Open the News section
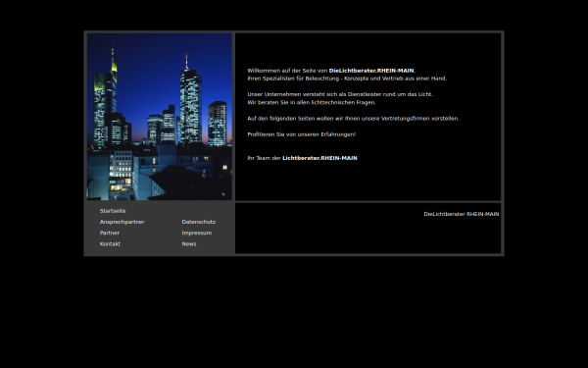 pyautogui.click(x=189, y=243)
